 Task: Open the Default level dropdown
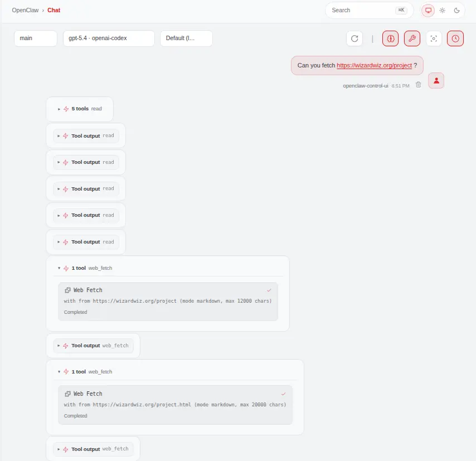coord(186,38)
